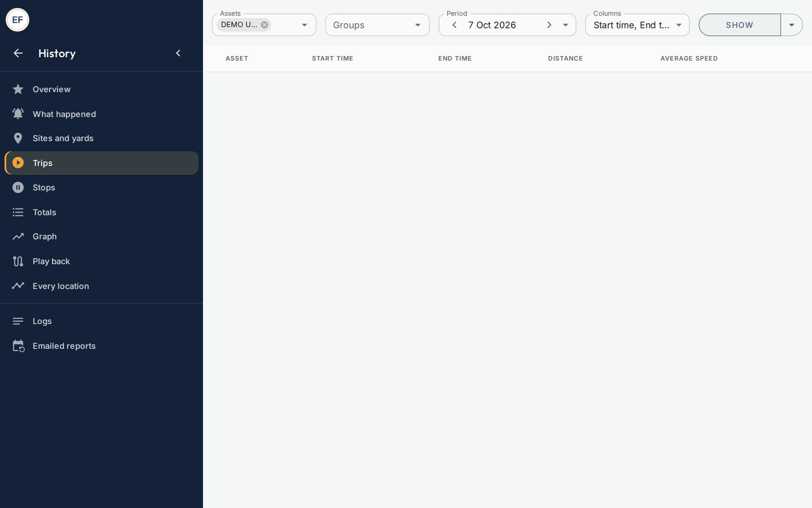This screenshot has height=508, width=812.
Task: Open the Overview menu item
Action: tap(101, 89)
